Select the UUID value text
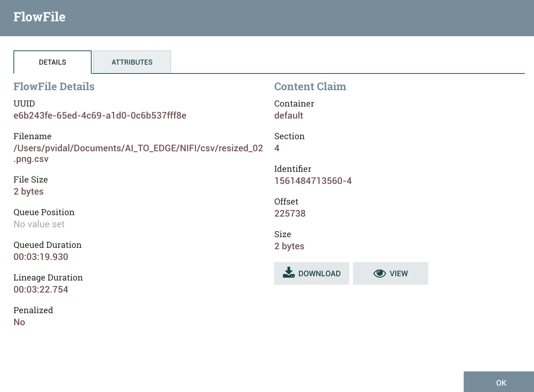Image resolution: width=534 pixels, height=392 pixels. [x=100, y=115]
